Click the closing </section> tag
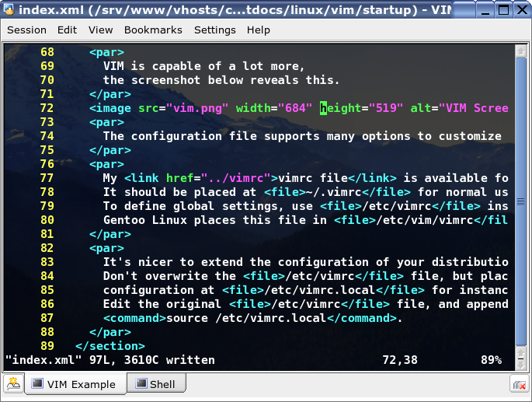Viewport: 532px width, 402px height. pyautogui.click(x=110, y=346)
